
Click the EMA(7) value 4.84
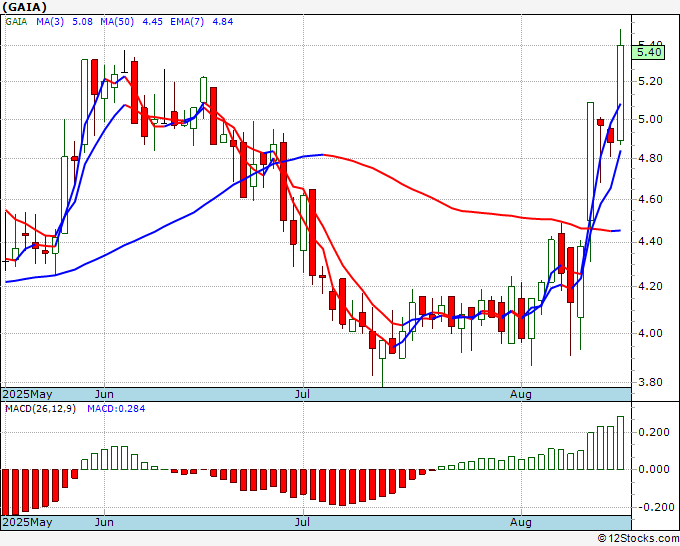pos(223,22)
